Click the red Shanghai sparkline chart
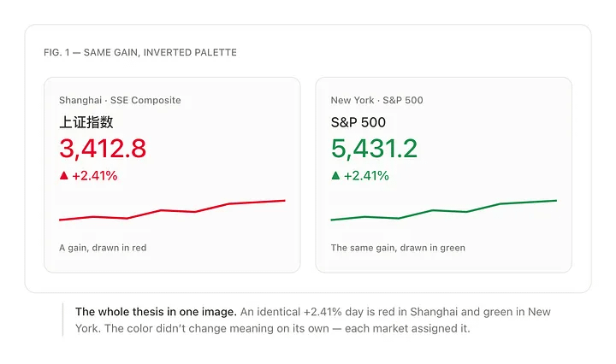Screen dimensions: 616x364 tap(172, 210)
